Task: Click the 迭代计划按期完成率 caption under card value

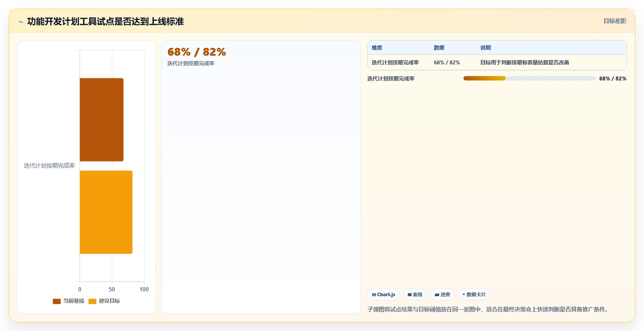Action: [x=191, y=64]
